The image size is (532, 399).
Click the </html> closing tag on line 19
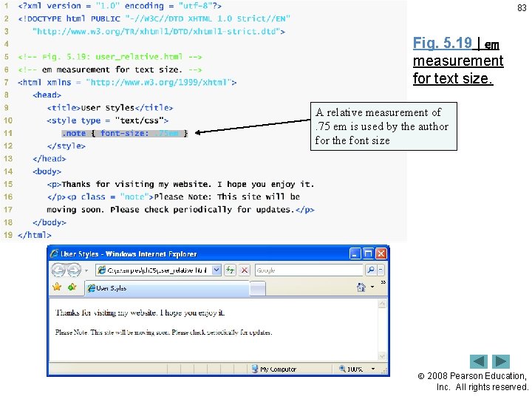pos(34,235)
